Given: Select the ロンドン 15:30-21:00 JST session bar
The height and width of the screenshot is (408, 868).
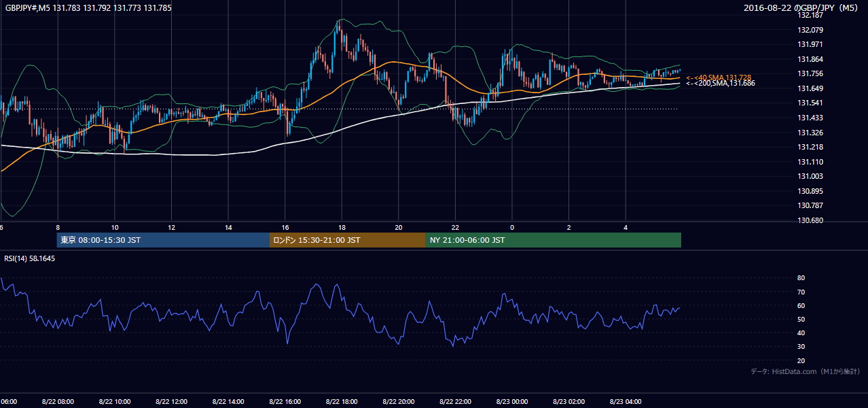Looking at the screenshot, I should (x=348, y=240).
